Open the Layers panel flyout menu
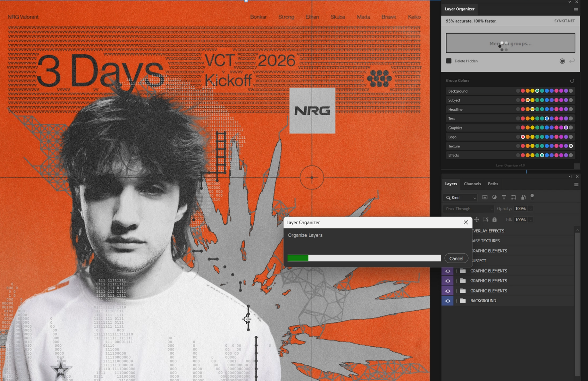 [x=576, y=184]
